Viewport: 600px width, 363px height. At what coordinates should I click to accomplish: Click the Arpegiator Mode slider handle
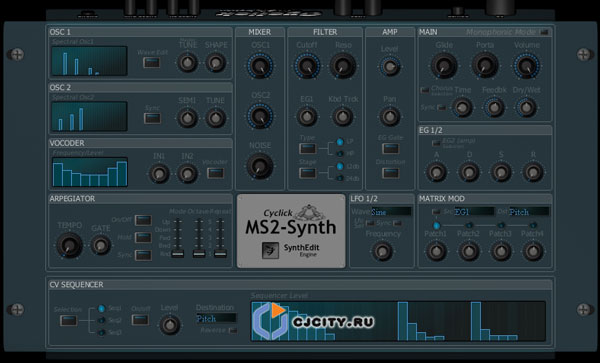177,254
